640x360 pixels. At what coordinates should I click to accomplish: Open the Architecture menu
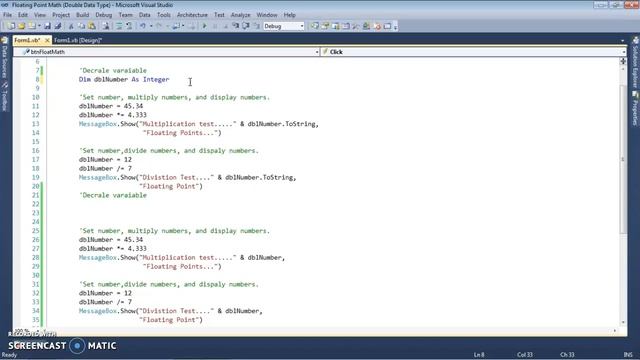[x=192, y=15]
